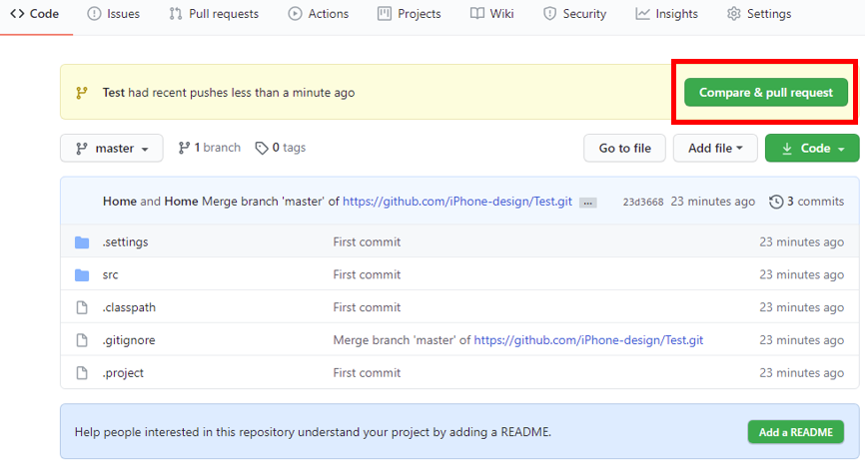The width and height of the screenshot is (868, 468).
Task: Open the .classpath file
Action: pyautogui.click(x=129, y=307)
